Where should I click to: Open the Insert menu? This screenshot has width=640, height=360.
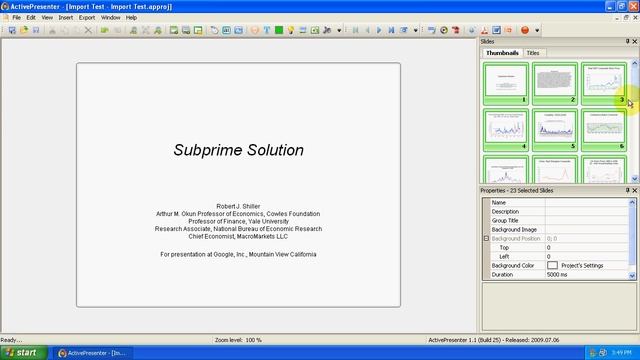pyautogui.click(x=66, y=18)
